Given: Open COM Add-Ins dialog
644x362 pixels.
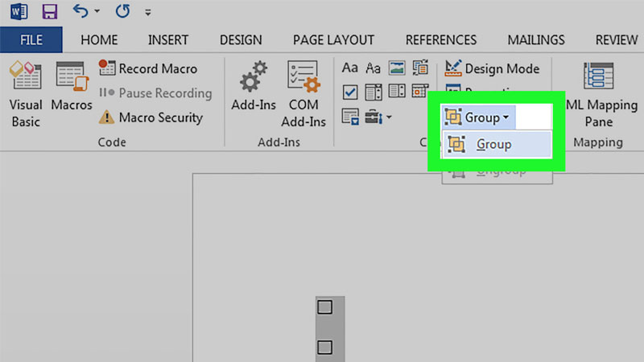Looking at the screenshot, I should pos(303,94).
